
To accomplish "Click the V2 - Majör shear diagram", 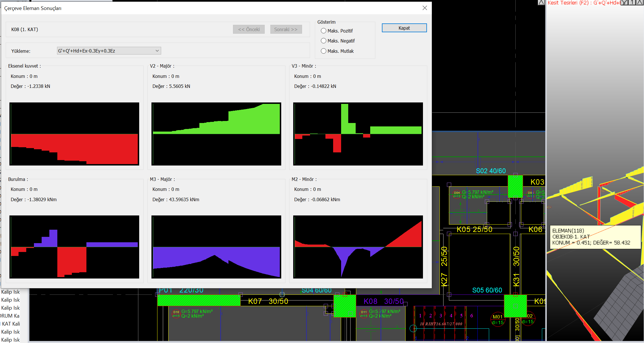I will [216, 134].
